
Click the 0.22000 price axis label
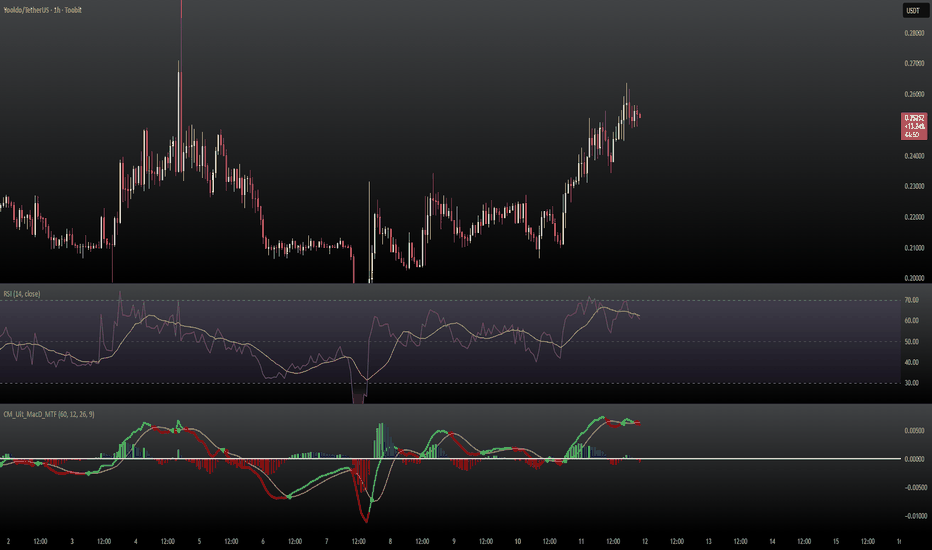coord(914,217)
